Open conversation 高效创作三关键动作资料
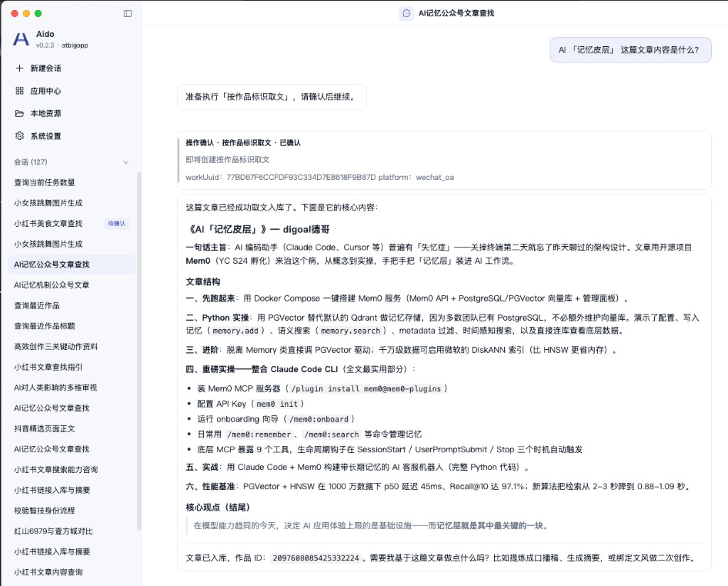The image size is (728, 586). (x=72, y=346)
